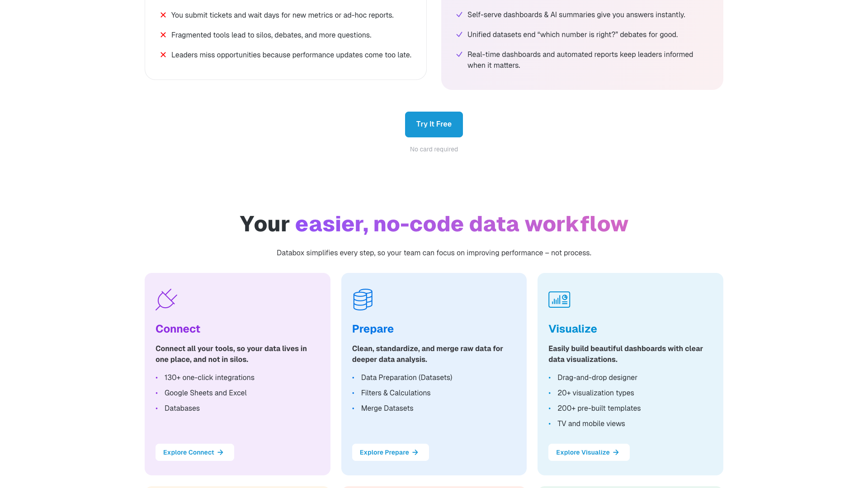Click the arrow icon inside Explore Visualize

pyautogui.click(x=616, y=452)
